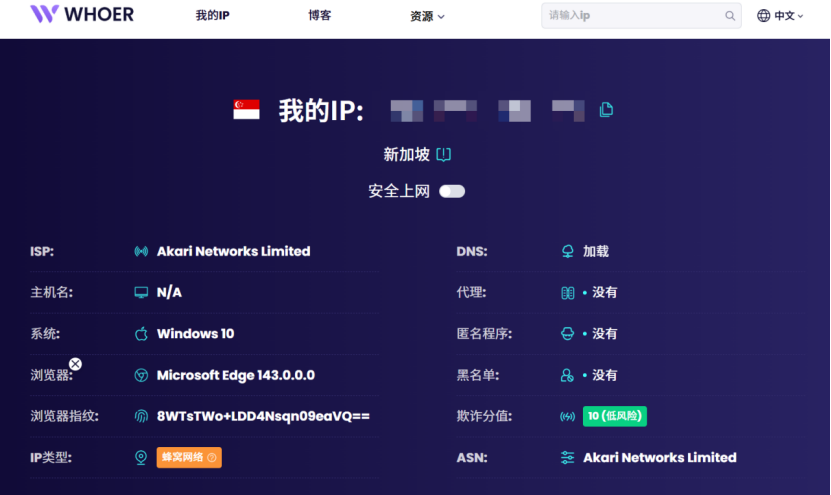This screenshot has width=831, height=495.
Task: Click the Singapore flag icon
Action: (246, 110)
